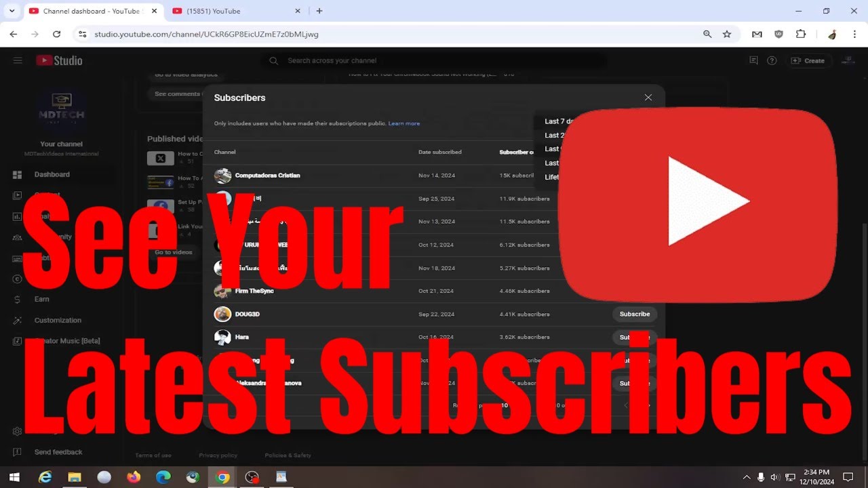Open a new browser tab
The width and height of the screenshot is (868, 488).
click(x=319, y=11)
